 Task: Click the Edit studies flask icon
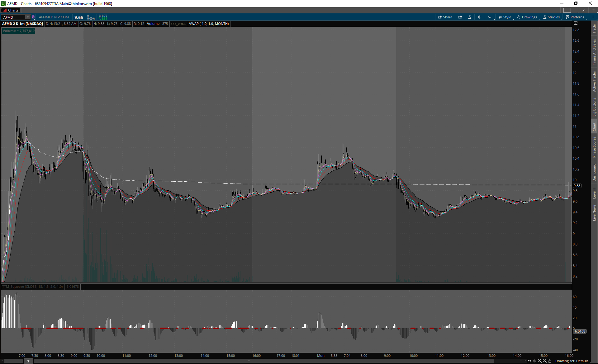[x=470, y=17]
